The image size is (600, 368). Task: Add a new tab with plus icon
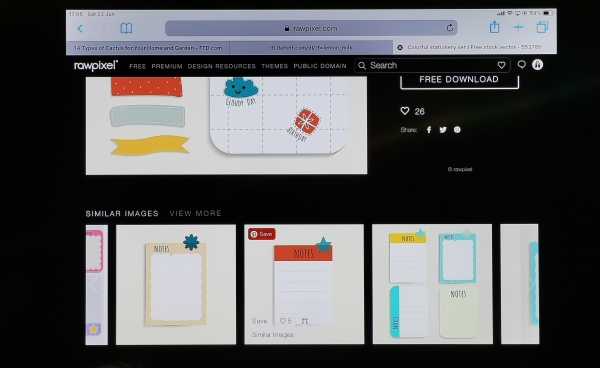point(518,27)
